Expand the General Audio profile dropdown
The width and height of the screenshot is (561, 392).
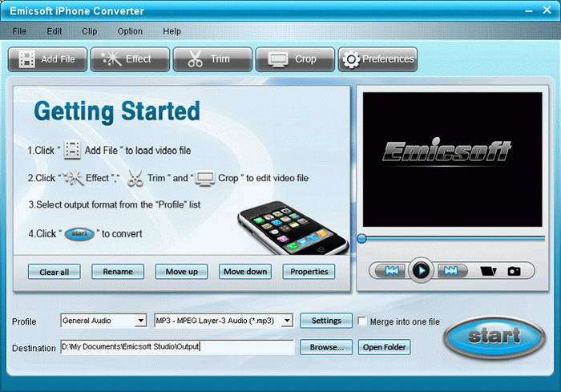[x=141, y=321]
